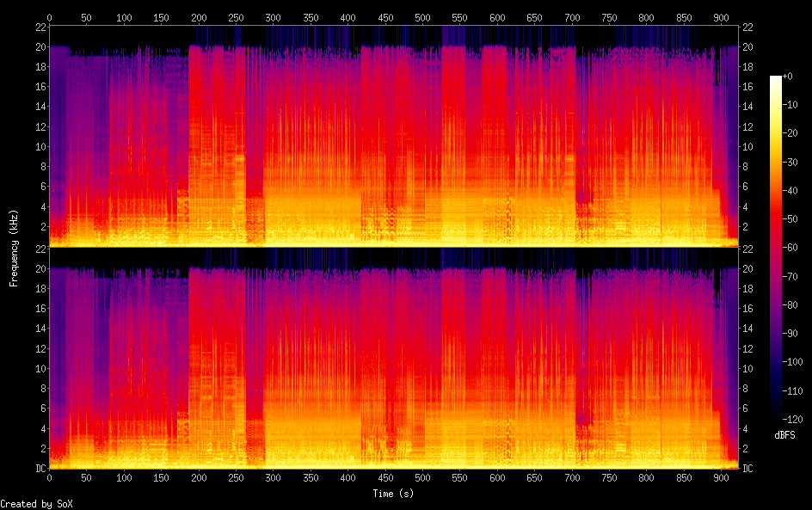
Task: Click the dark blue bottom of the color bar
Action: point(776,411)
